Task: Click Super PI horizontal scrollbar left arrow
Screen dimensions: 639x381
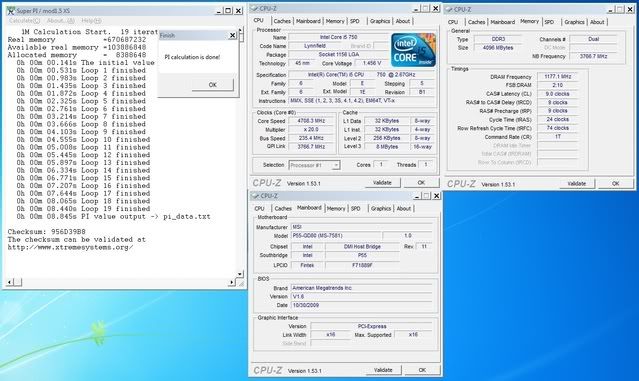Action: tap(10, 282)
